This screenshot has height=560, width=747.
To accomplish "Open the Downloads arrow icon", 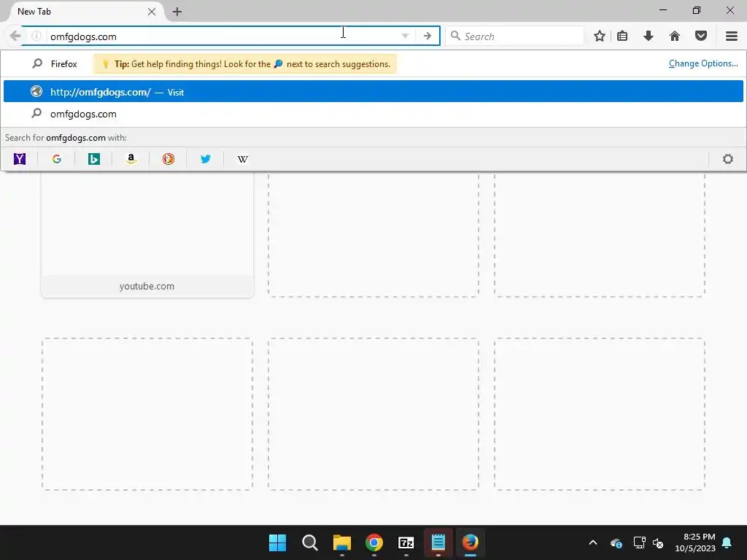I will [648, 36].
